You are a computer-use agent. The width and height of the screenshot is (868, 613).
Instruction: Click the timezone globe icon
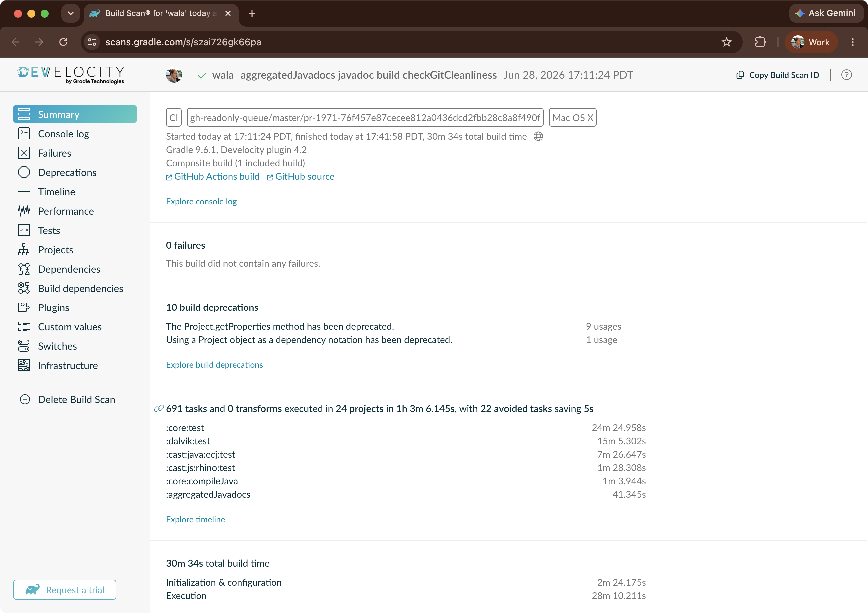(538, 137)
